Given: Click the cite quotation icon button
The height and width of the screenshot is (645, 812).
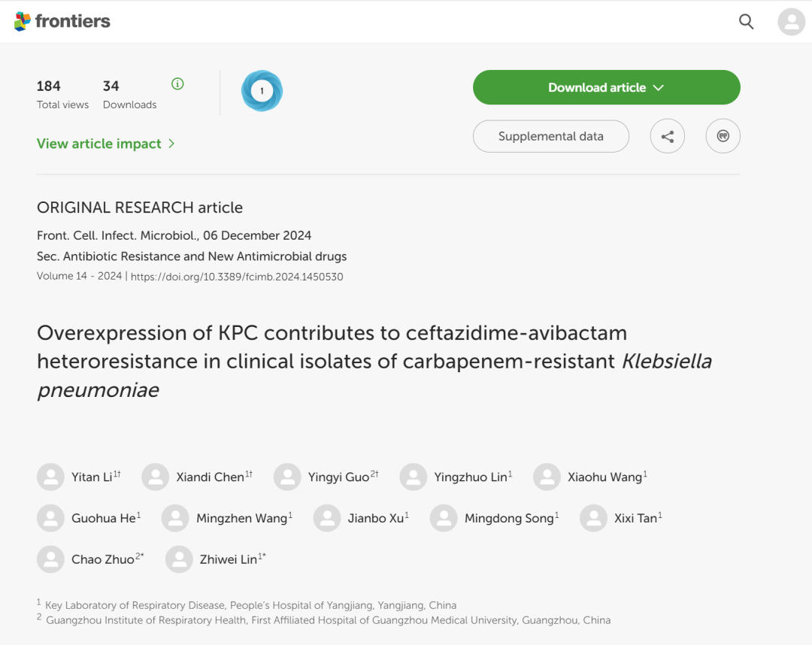Looking at the screenshot, I should pos(723,136).
